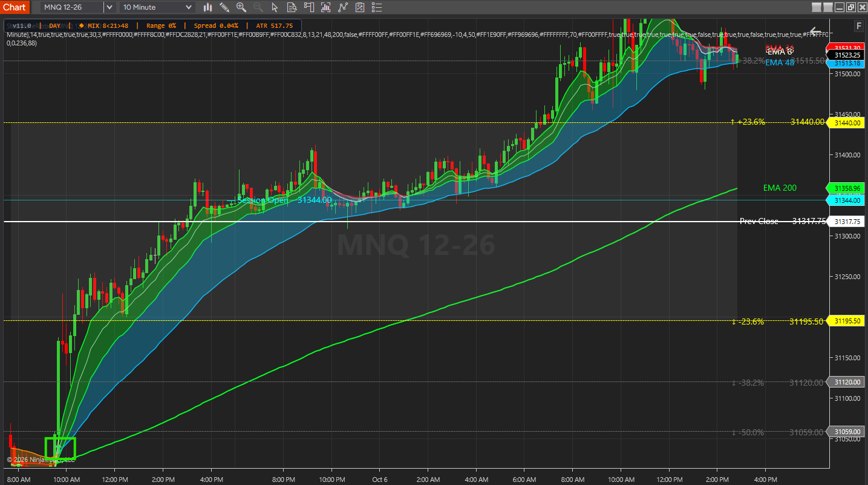
Task: Open the Data Series settings
Action: (x=326, y=7)
